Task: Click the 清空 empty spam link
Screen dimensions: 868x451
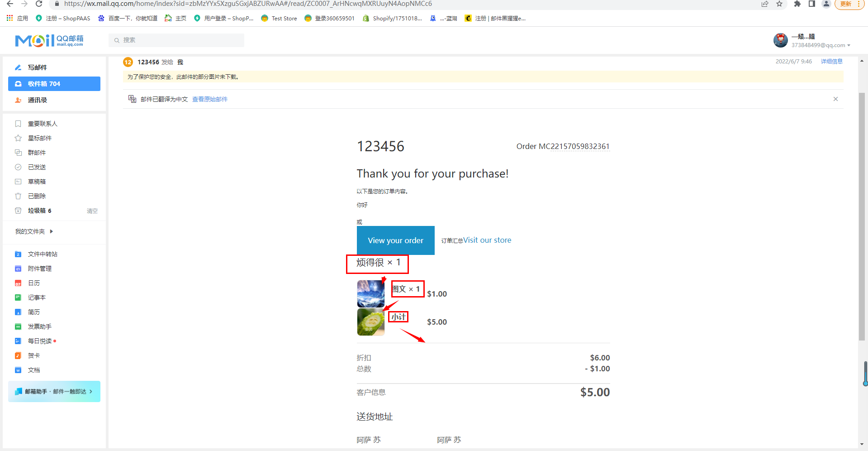Action: click(x=92, y=211)
